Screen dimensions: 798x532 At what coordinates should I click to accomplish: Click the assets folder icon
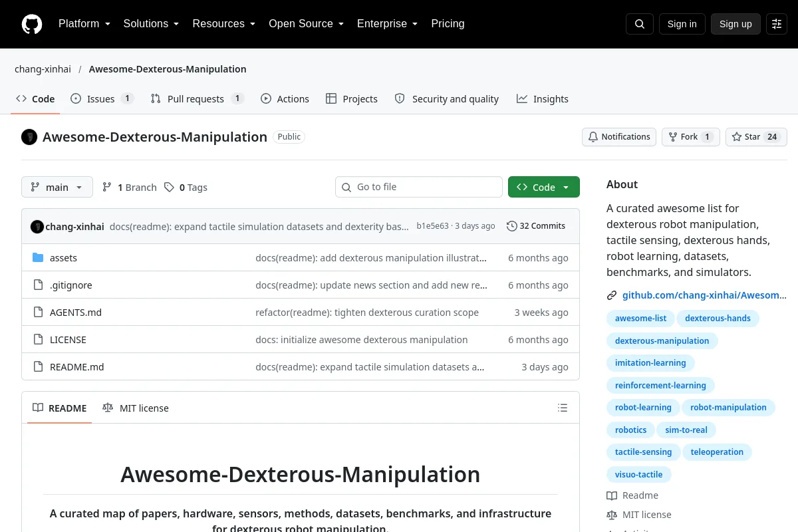coord(38,258)
